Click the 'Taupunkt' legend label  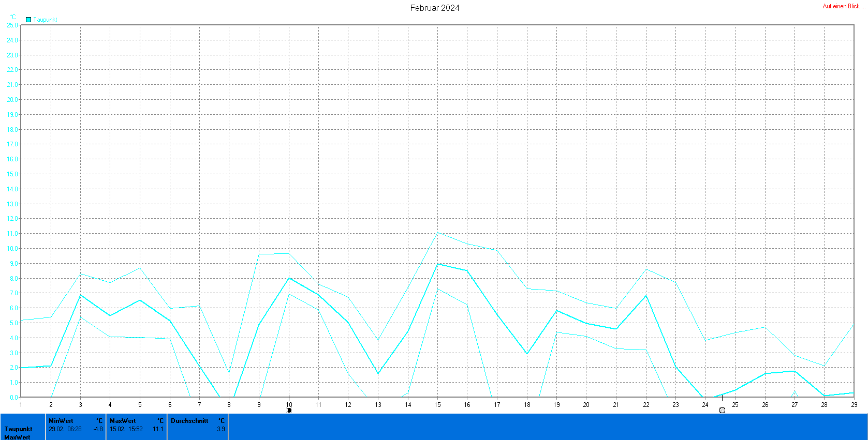[x=46, y=20]
